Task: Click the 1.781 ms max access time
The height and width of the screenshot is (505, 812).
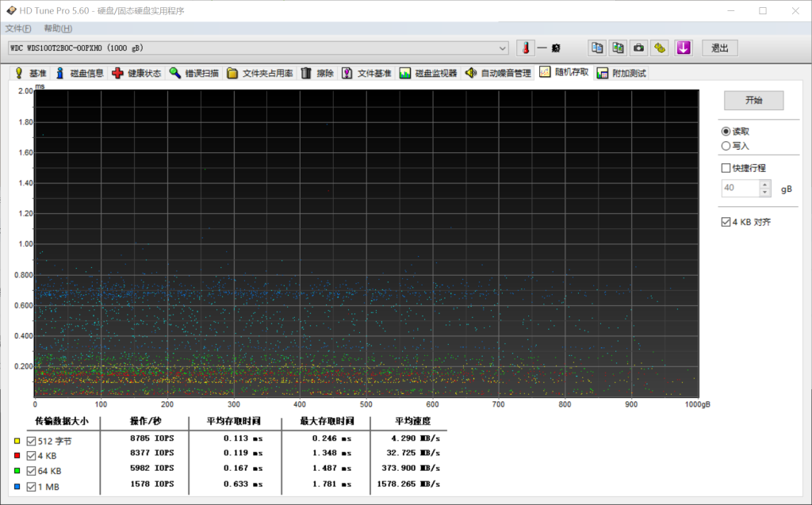Action: (x=331, y=484)
